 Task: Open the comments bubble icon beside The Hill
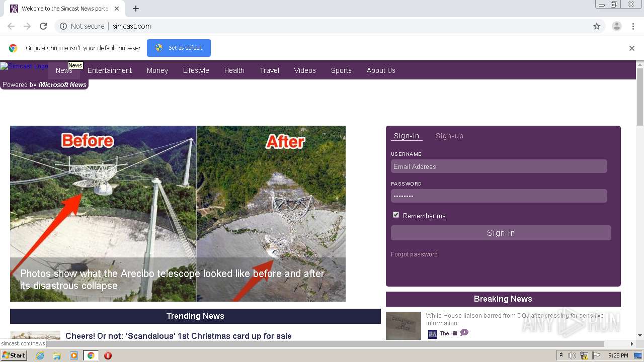464,333
